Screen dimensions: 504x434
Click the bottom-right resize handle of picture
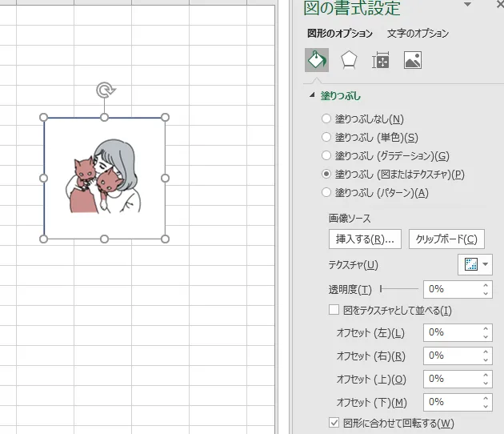(x=165, y=239)
